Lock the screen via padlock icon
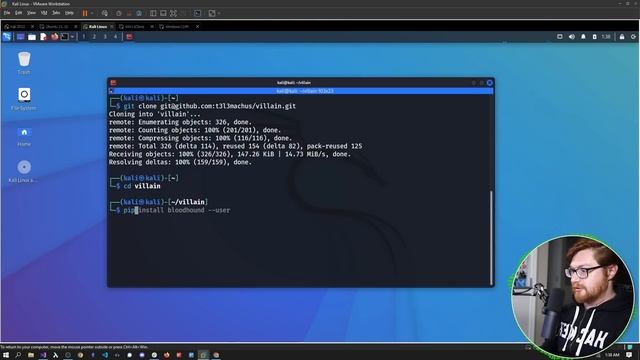This screenshot has height=360, width=640. point(622,37)
